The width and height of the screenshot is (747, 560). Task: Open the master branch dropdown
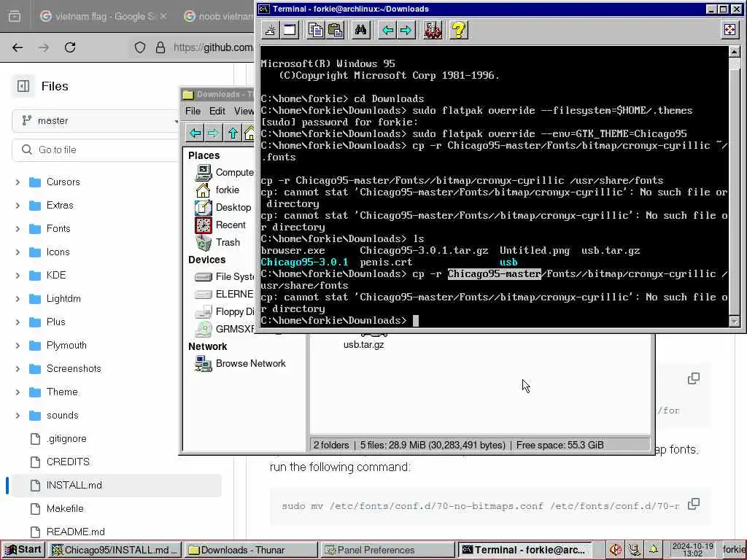(x=96, y=121)
